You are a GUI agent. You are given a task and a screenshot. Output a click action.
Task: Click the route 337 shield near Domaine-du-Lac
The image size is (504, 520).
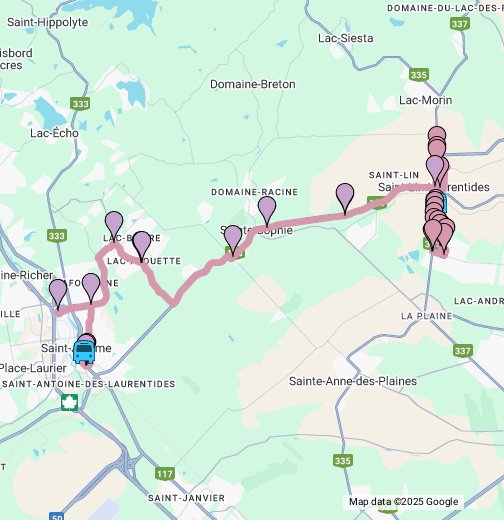coord(460,24)
